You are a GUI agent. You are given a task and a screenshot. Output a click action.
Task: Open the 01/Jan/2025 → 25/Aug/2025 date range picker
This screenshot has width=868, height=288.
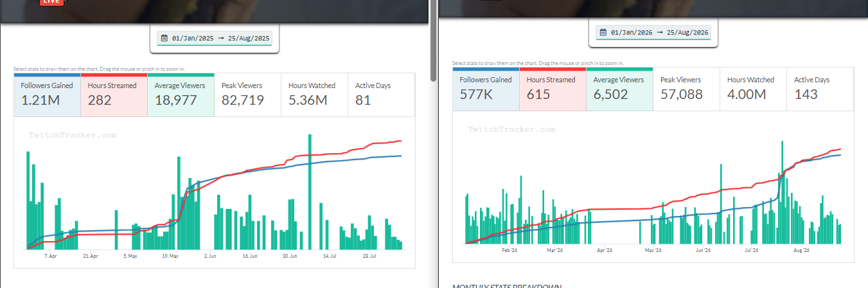pos(215,39)
